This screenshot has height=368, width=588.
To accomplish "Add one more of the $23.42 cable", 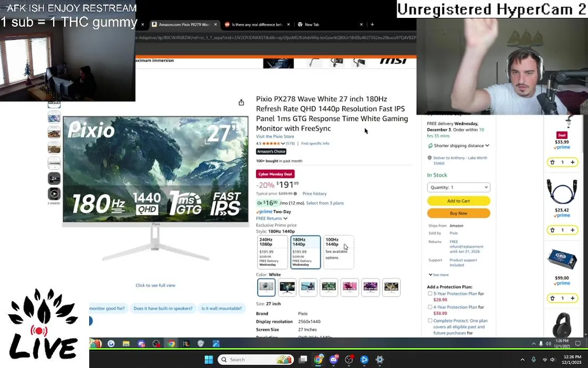I will [572, 230].
